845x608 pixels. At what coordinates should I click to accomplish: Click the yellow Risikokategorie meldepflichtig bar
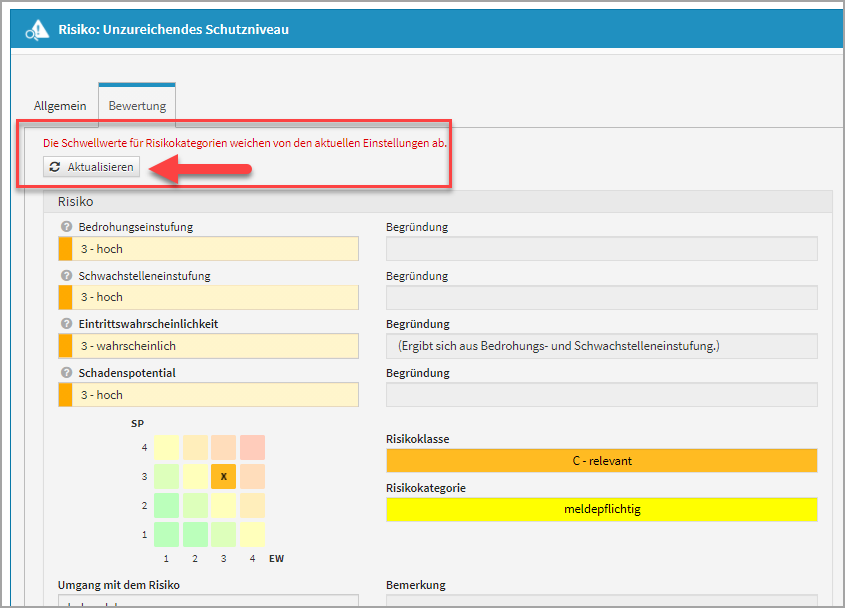point(601,510)
